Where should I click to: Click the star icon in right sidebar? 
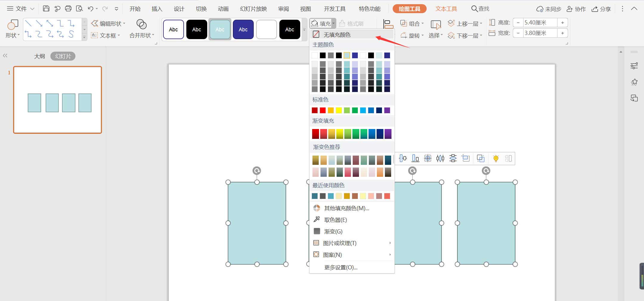634,82
